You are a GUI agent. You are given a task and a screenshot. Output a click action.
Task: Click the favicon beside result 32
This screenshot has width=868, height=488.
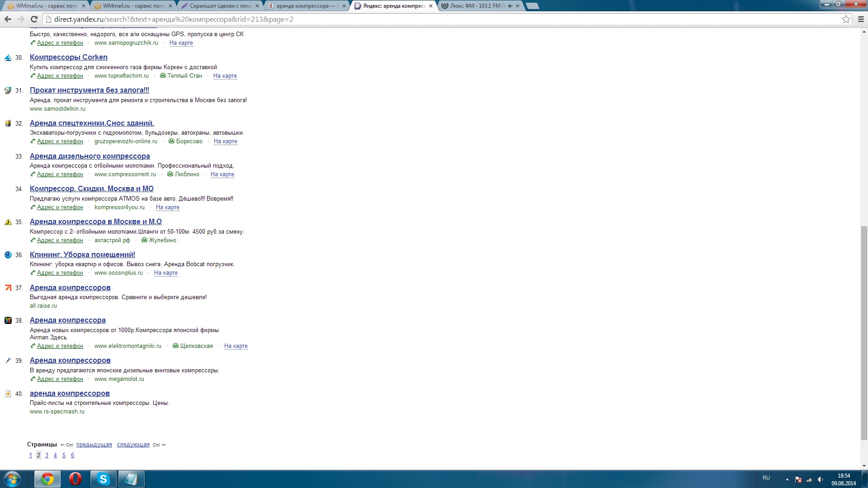pyautogui.click(x=8, y=123)
